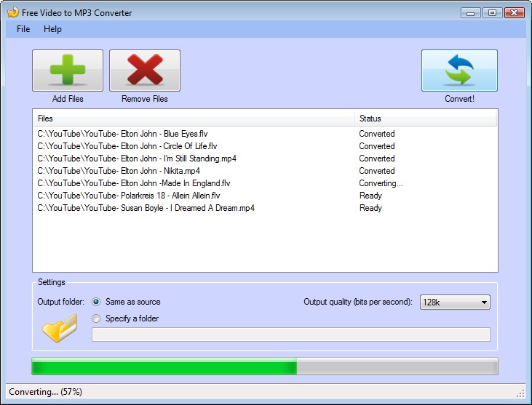Open the Help menu
The width and height of the screenshot is (532, 405).
[52, 29]
